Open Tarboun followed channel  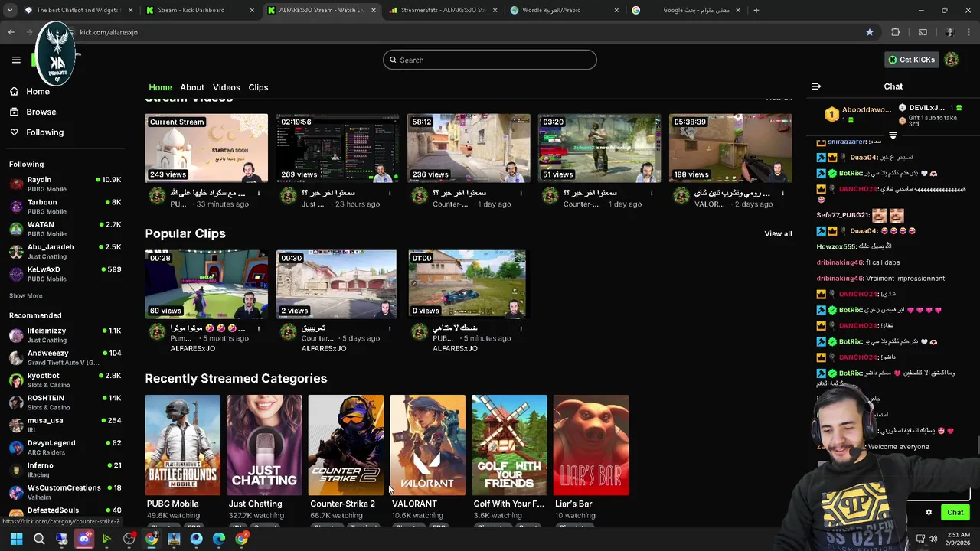tap(64, 207)
